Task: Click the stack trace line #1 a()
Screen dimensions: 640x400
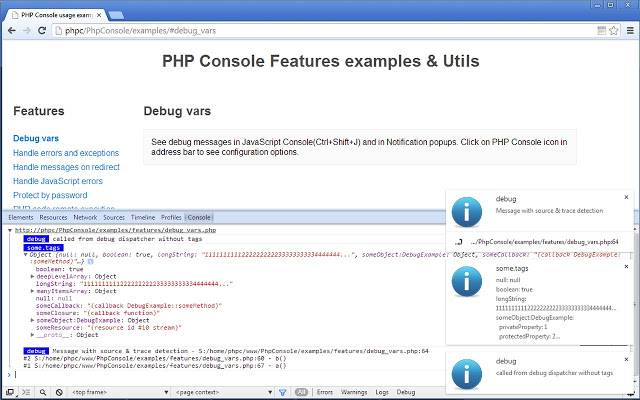Action: point(155,366)
